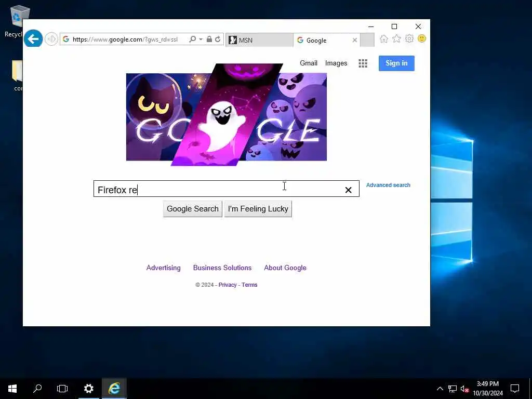The height and width of the screenshot is (399, 532).
Task: Minimize the Internet Explorer window
Action: 371,26
